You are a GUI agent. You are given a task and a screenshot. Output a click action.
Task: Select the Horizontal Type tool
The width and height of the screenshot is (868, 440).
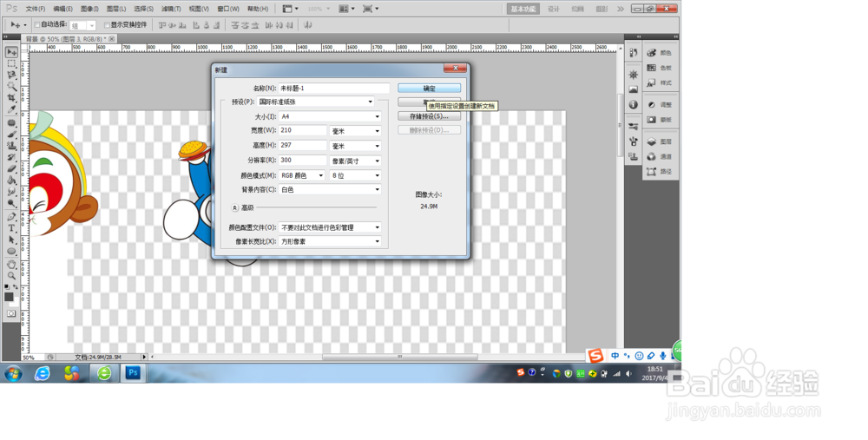point(11,228)
